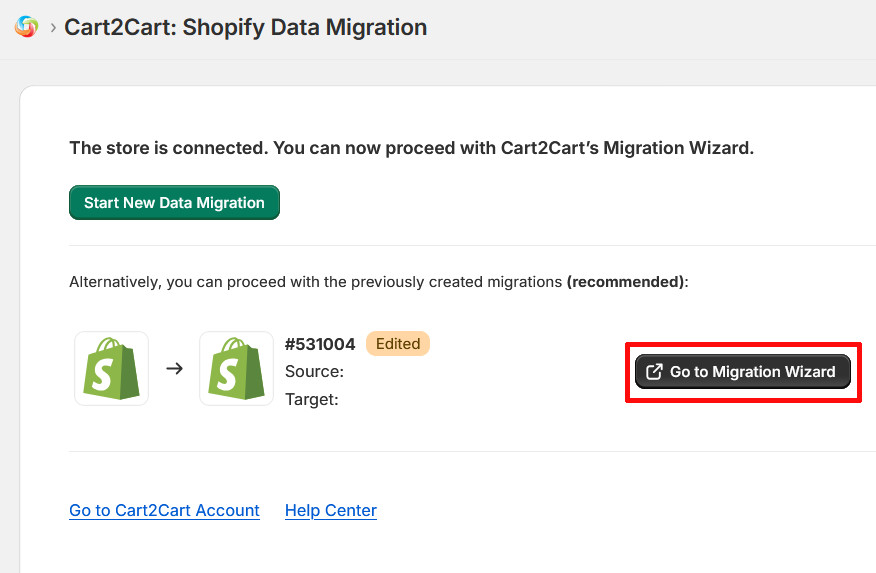Click the breadcrumb chevron next to logo
This screenshot has height=573, width=876.
pyautogui.click(x=53, y=27)
